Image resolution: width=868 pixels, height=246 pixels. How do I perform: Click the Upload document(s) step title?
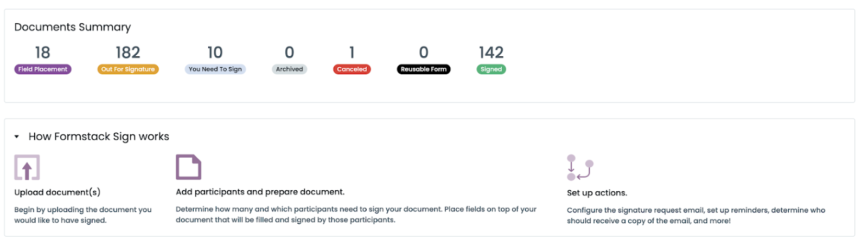[x=58, y=192]
